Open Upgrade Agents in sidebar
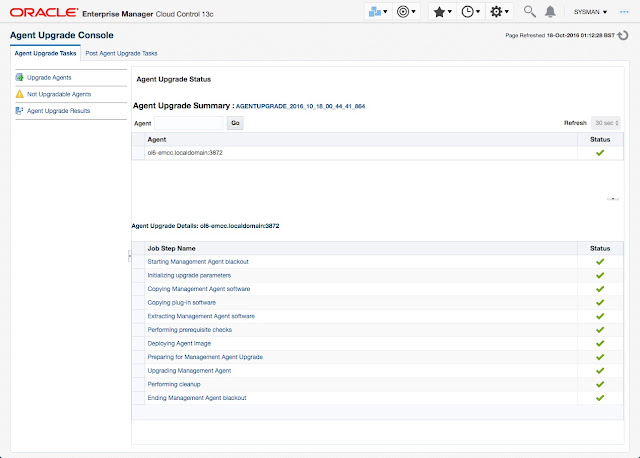This screenshot has height=458, width=640. (49, 78)
